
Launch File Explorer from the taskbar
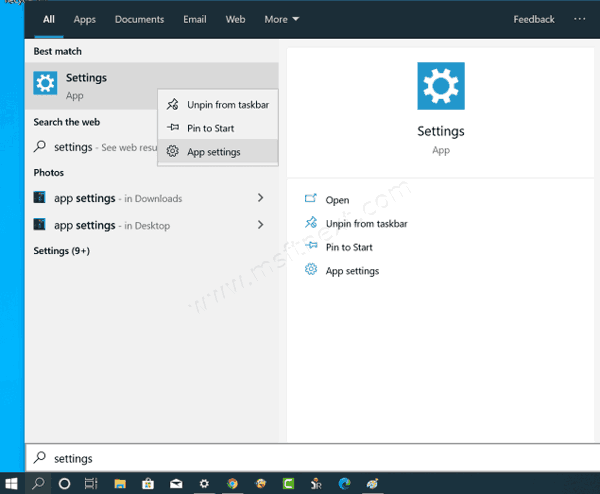pos(120,484)
